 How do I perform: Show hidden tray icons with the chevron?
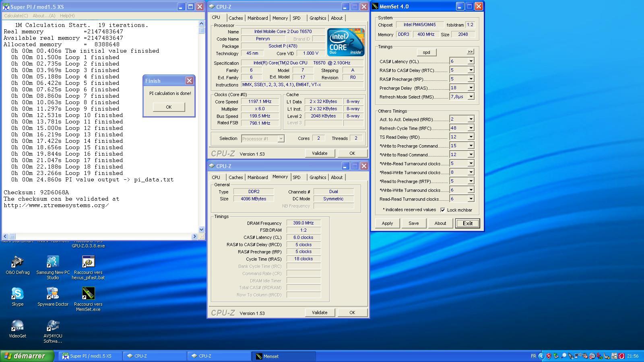[541, 356]
